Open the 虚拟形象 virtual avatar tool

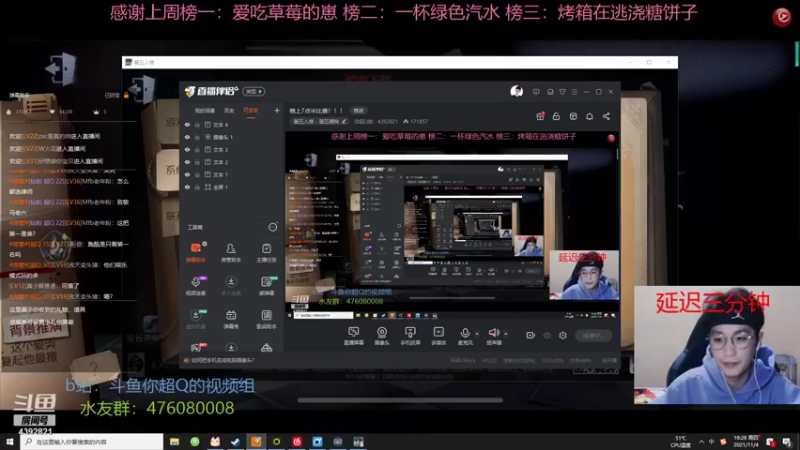pos(195,319)
